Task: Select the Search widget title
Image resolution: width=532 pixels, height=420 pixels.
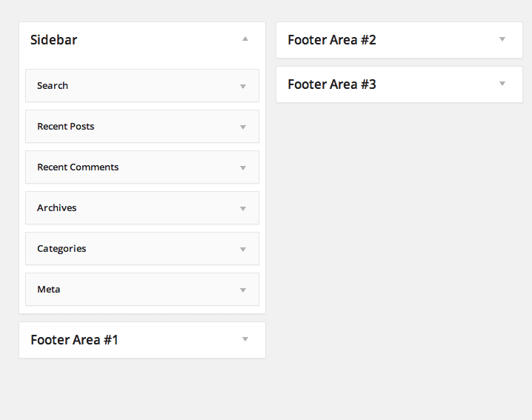Action: click(x=53, y=86)
